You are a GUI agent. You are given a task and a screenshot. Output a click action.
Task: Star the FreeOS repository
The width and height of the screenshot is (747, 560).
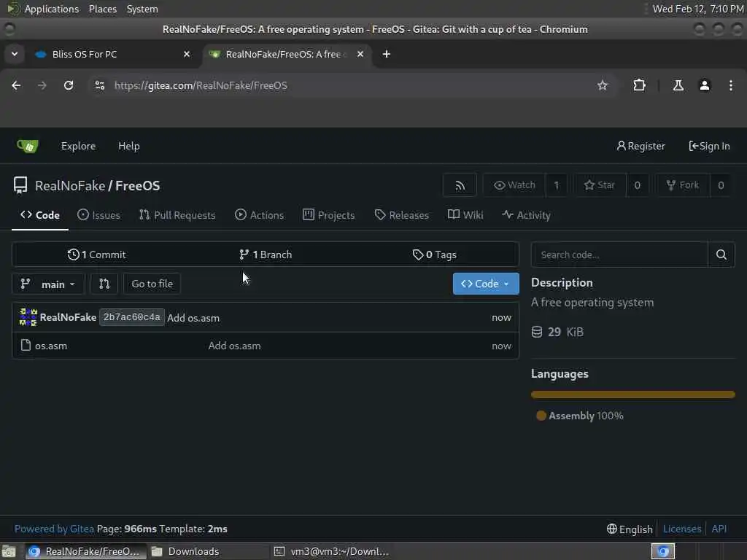(600, 185)
